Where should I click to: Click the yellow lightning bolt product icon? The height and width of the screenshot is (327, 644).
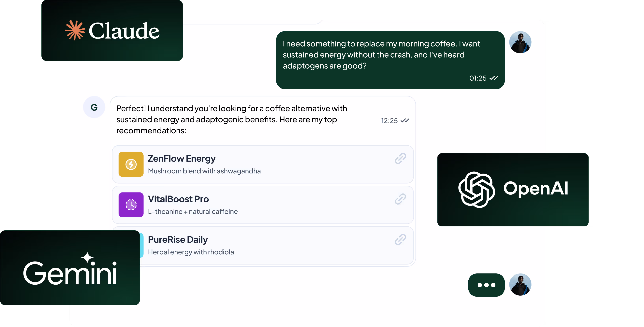(131, 164)
